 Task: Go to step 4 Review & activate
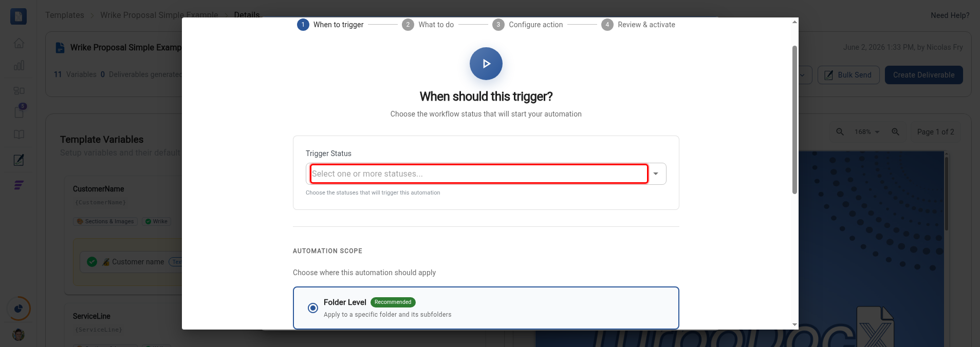click(x=638, y=25)
